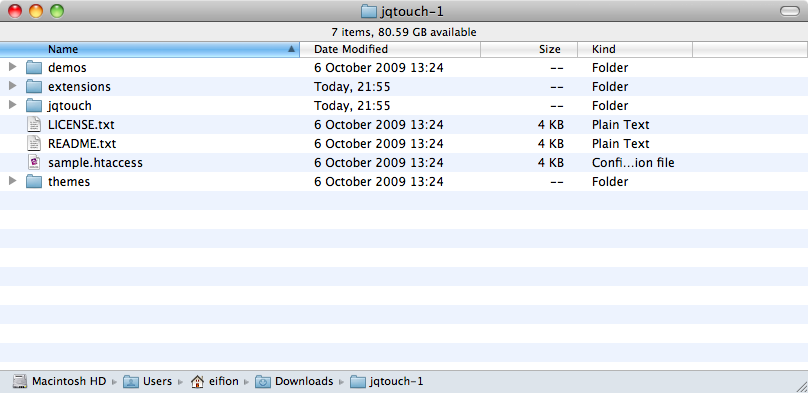Select the extensions folder name

79,87
